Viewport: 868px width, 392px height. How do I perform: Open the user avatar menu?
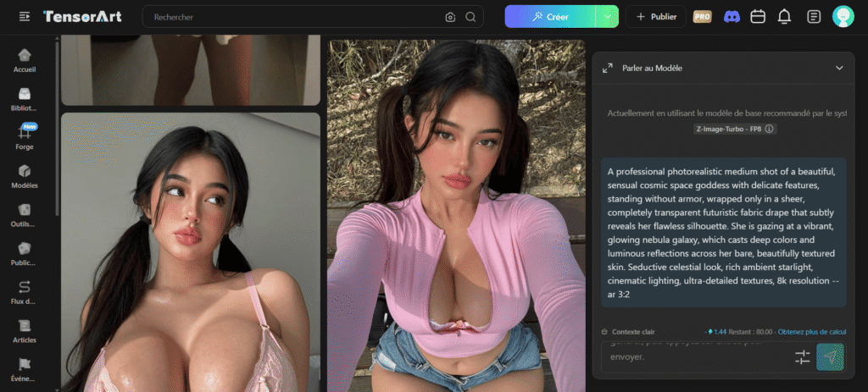(x=843, y=17)
